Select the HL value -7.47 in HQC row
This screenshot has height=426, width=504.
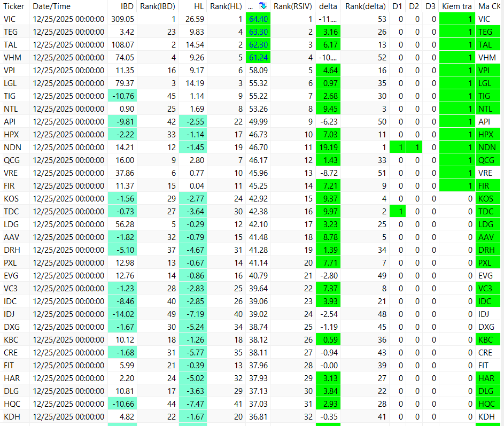[x=193, y=404]
